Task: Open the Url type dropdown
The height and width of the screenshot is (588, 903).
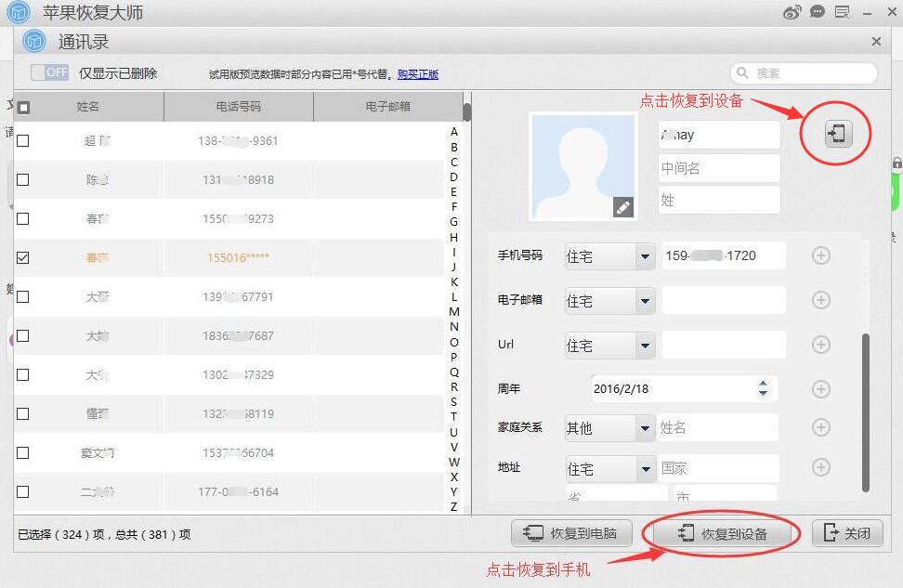Action: point(645,346)
